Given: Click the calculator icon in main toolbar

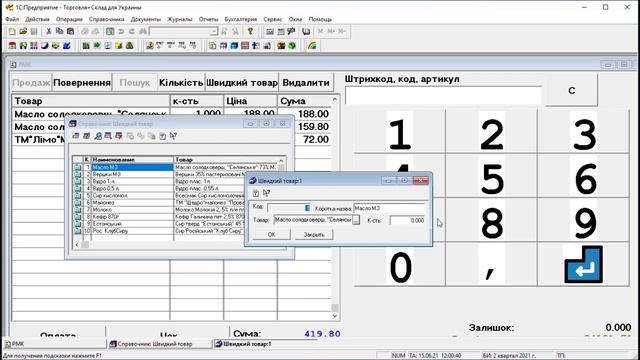Looking at the screenshot, I should 270,31.
